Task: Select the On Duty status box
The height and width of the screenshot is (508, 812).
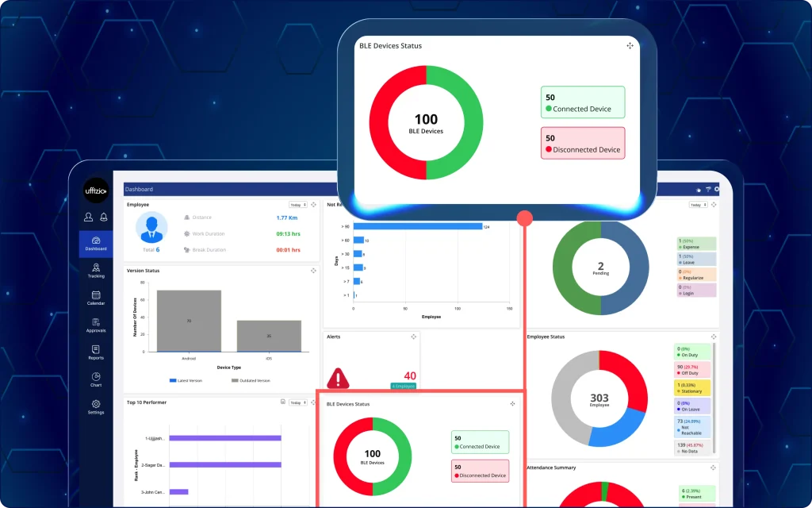Action: point(692,352)
